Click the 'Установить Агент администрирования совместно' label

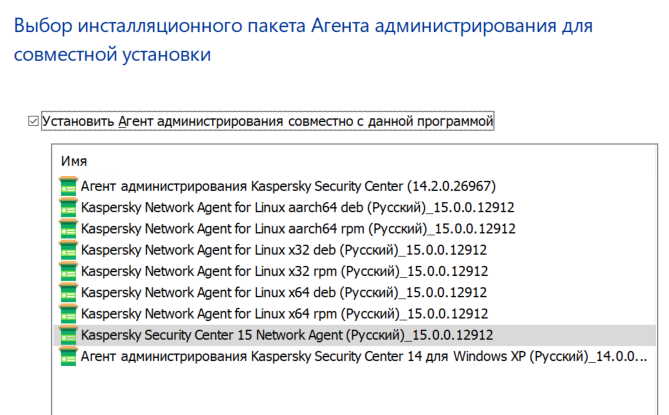[x=268, y=122]
